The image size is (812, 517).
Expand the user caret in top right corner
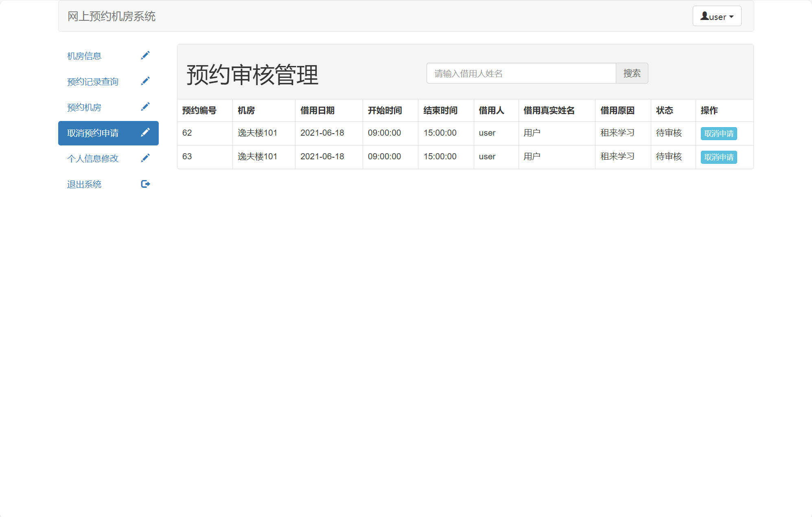732,17
